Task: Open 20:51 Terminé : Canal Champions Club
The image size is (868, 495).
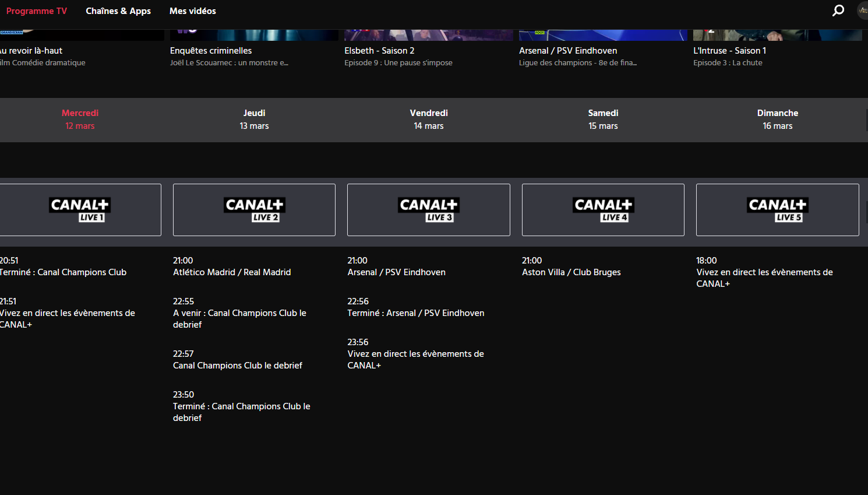Action: pos(63,266)
